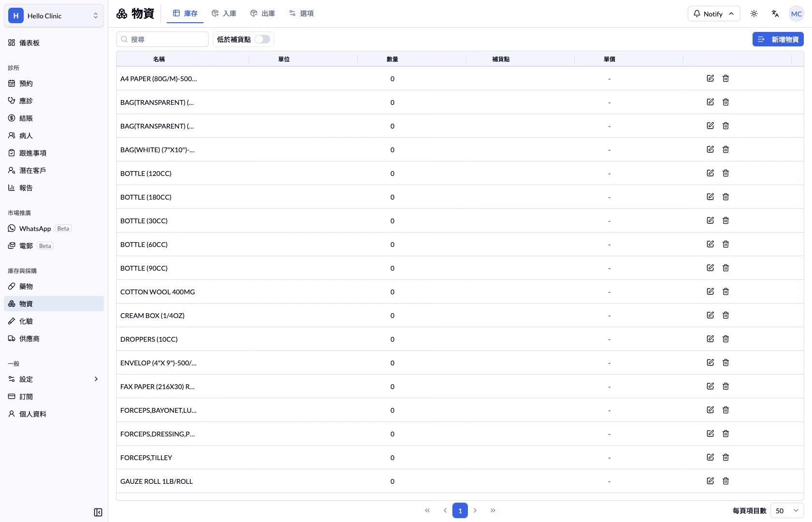
Task: Delete the BOTTLE (30CC) item
Action: coord(725,220)
